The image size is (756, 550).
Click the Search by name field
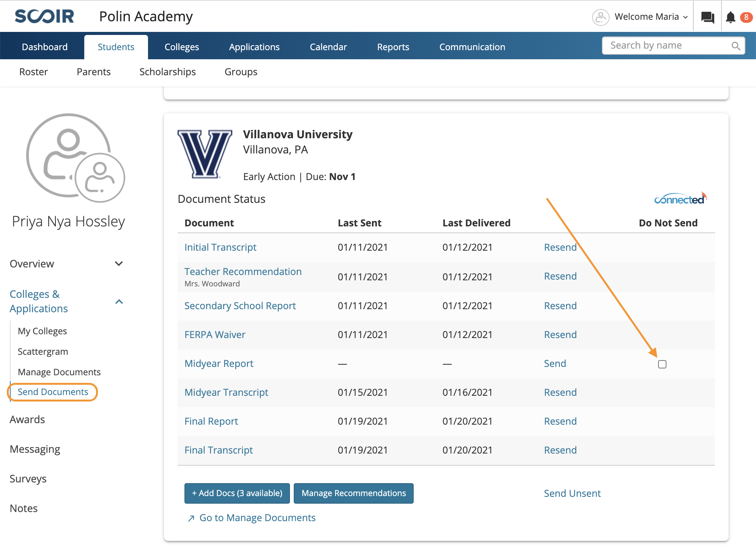click(x=673, y=46)
